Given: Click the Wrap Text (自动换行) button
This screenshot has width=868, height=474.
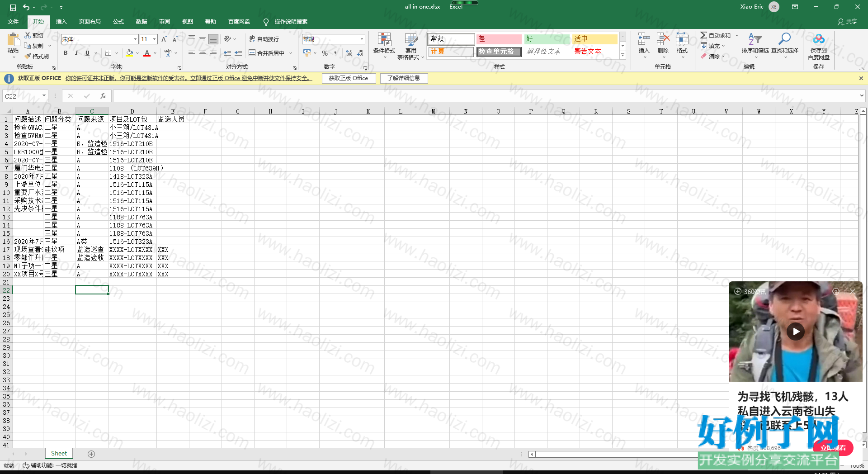Looking at the screenshot, I should point(264,39).
